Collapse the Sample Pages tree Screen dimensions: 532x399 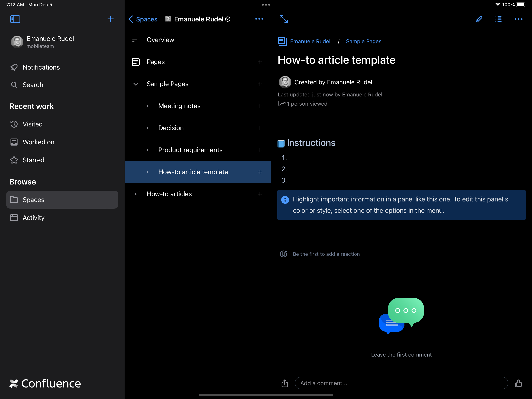click(136, 84)
